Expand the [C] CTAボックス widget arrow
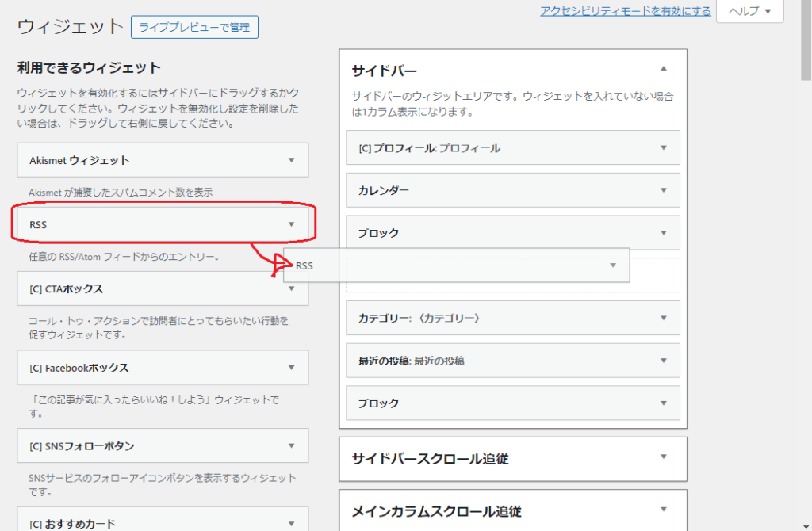Viewport: 812px width, 531px height. click(291, 289)
